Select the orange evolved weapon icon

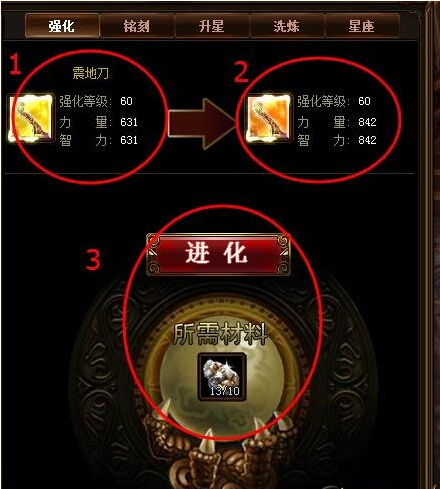coord(269,118)
